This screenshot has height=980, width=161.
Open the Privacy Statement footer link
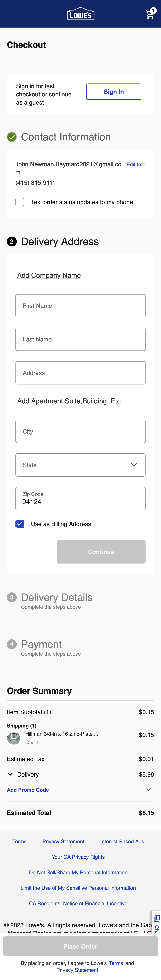[x=63, y=842]
